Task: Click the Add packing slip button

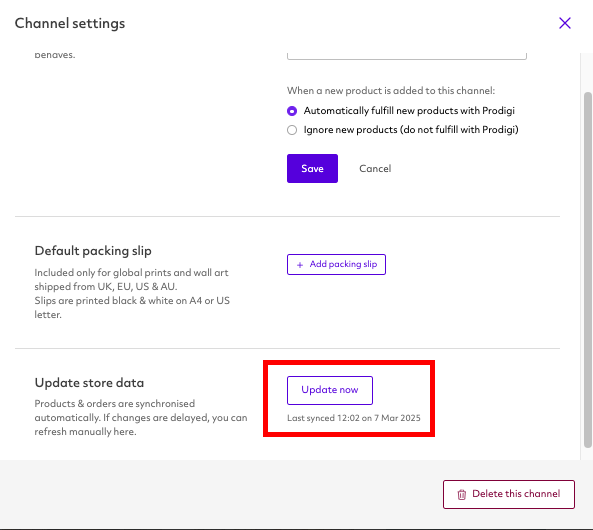Action: (x=336, y=264)
